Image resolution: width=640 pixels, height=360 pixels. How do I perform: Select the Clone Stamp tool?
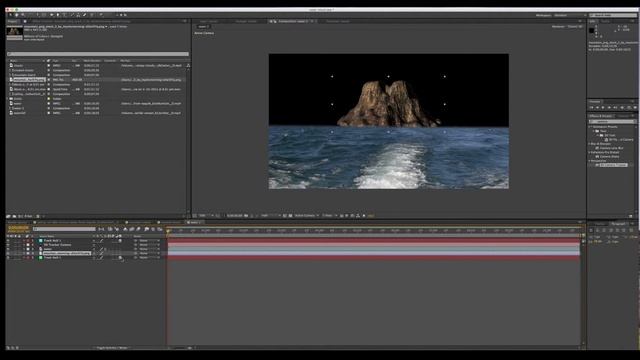coord(78,15)
